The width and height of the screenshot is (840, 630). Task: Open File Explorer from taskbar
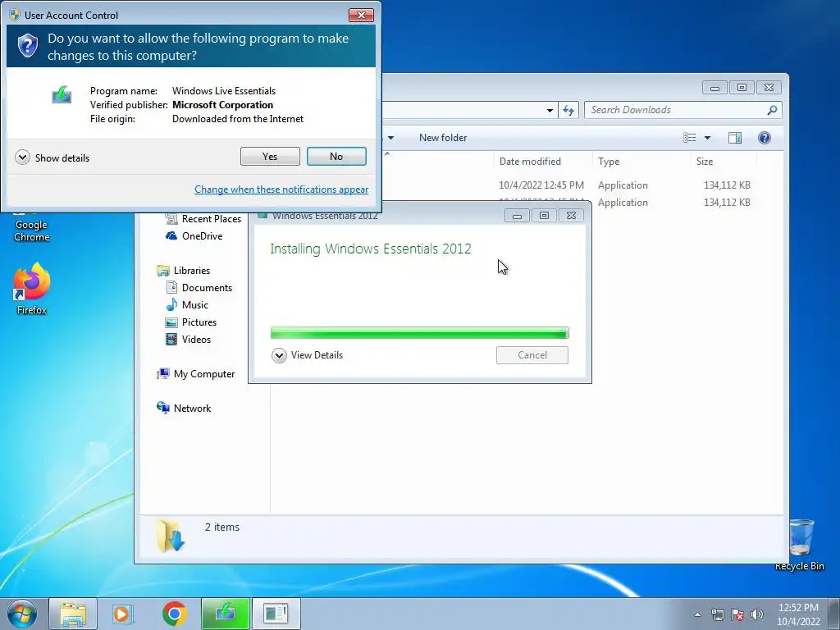point(73,614)
